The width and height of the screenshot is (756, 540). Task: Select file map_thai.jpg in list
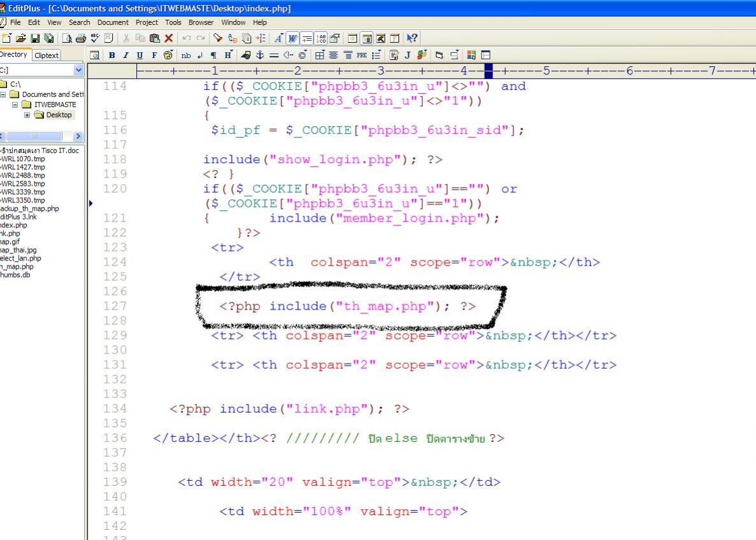click(18, 250)
